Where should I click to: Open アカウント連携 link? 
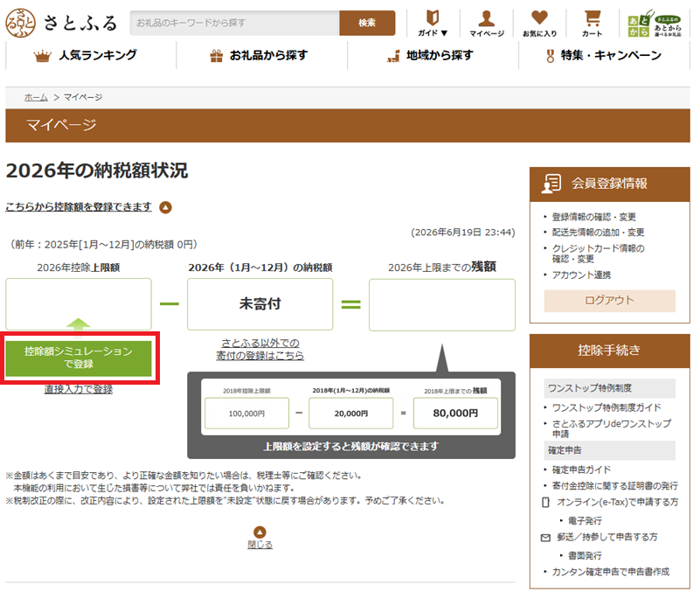coord(581,275)
